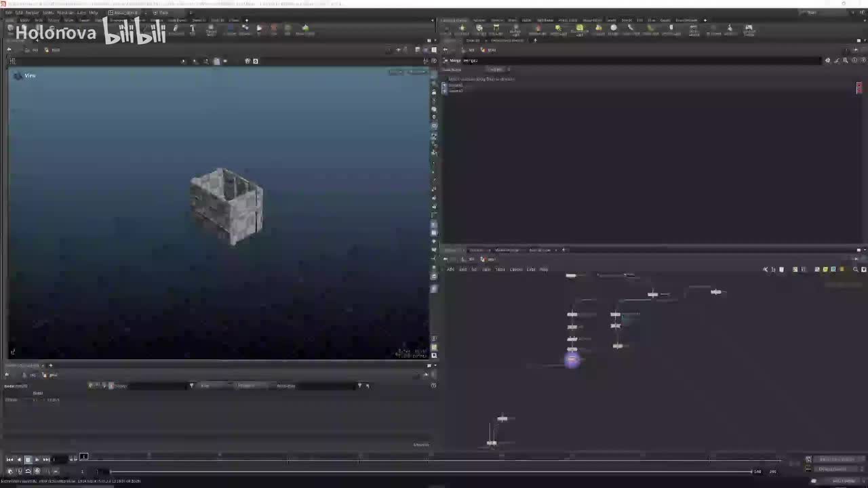The height and width of the screenshot is (488, 868).
Task: Add new pane tab above network editor
Action: [x=564, y=249]
